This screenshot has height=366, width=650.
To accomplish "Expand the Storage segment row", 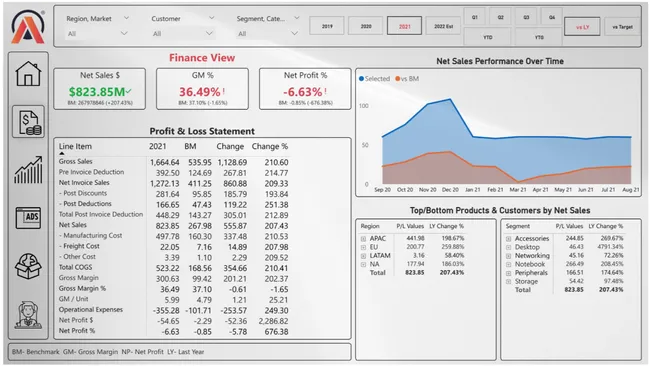I will pos(508,281).
